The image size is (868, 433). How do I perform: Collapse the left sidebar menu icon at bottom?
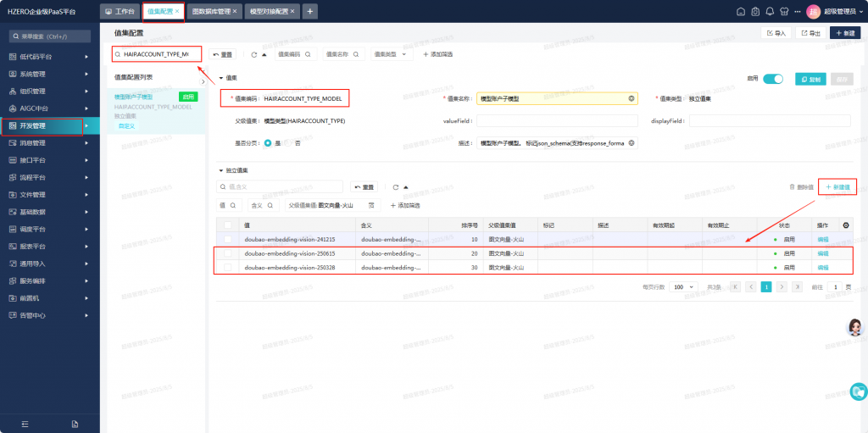point(25,423)
